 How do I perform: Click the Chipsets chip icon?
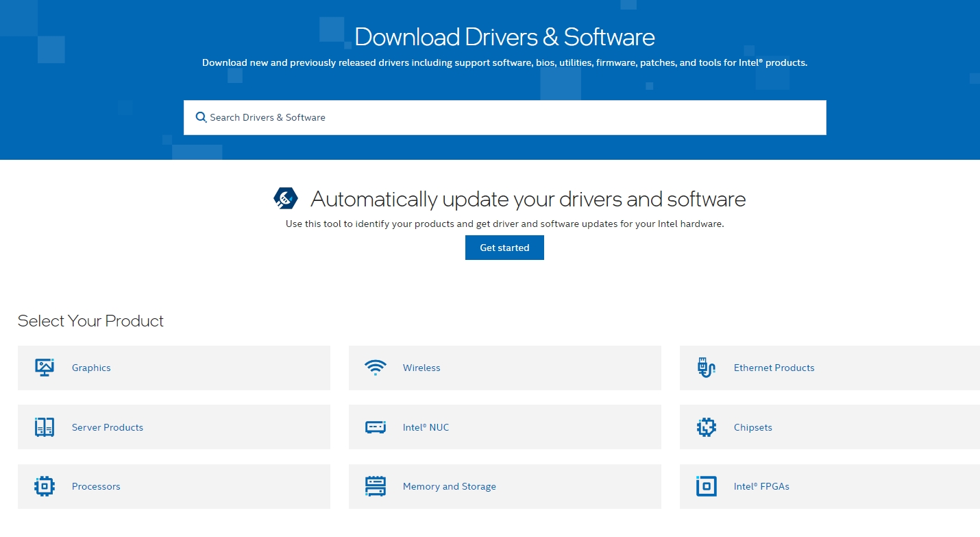click(x=706, y=427)
